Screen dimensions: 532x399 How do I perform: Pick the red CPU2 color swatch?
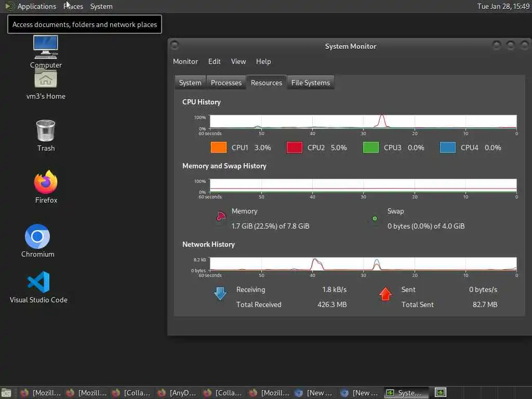click(x=294, y=148)
